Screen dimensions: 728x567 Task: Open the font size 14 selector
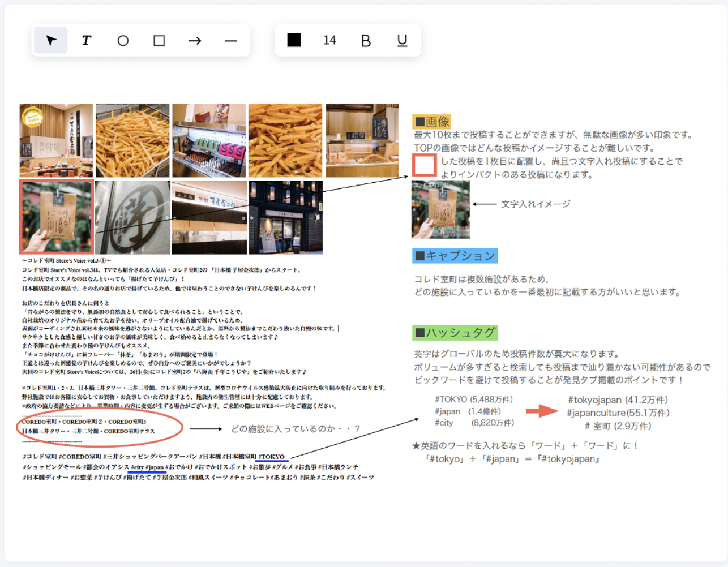click(329, 40)
